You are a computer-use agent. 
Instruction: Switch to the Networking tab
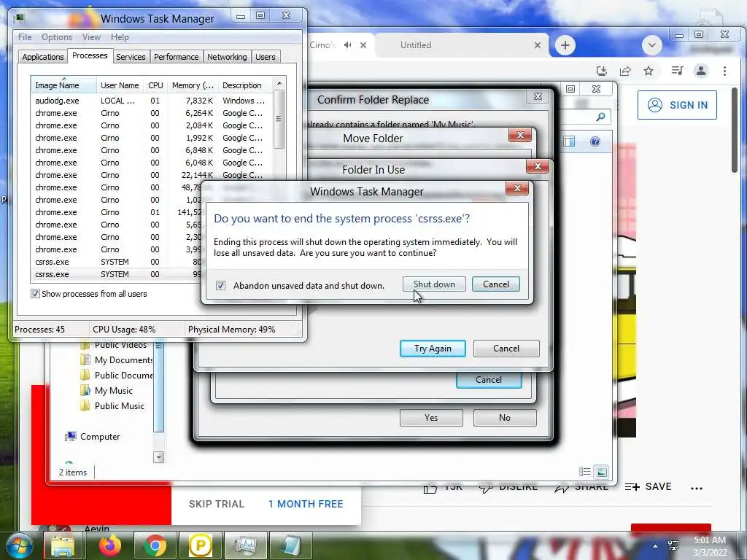(x=227, y=57)
